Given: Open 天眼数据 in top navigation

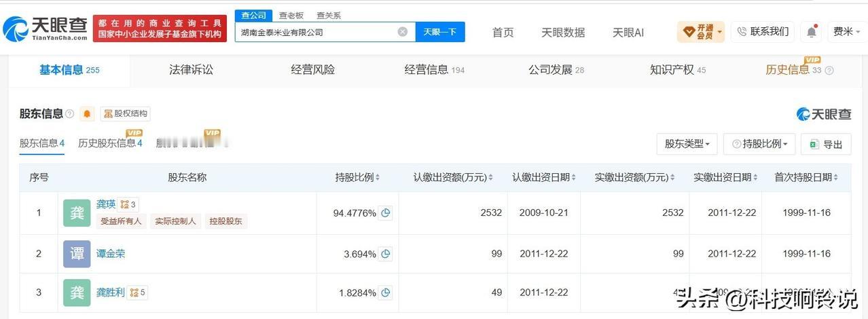Looking at the screenshot, I should click(x=563, y=32).
